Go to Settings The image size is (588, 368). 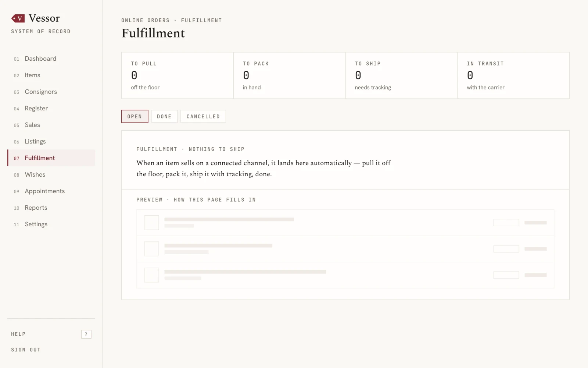coord(51,224)
